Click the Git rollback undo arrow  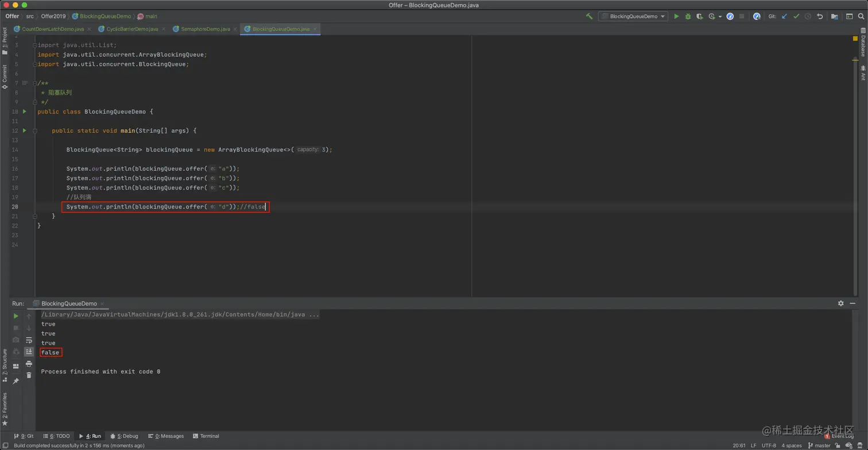[x=820, y=17]
